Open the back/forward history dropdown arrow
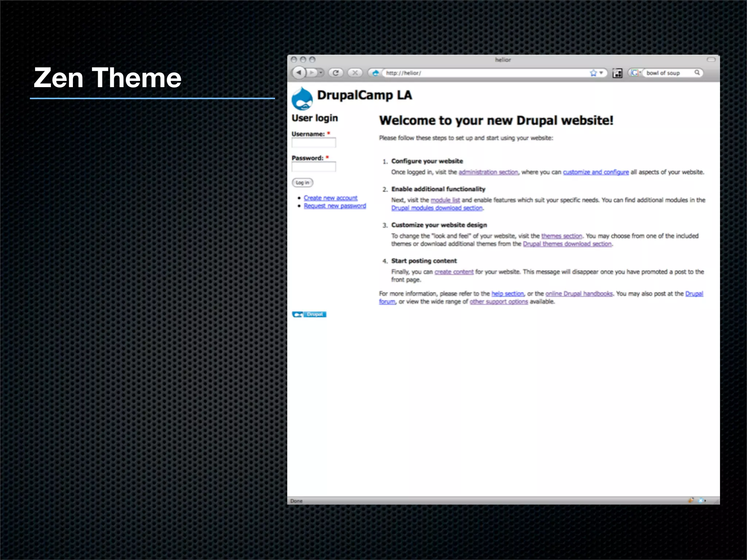Image resolution: width=747 pixels, height=560 pixels. pyautogui.click(x=321, y=73)
